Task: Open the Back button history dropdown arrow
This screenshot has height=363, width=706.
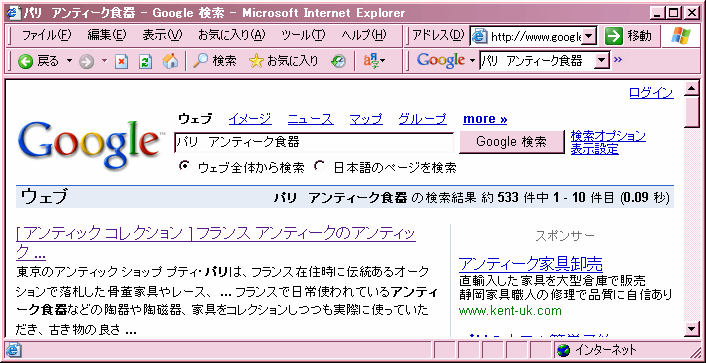Action: [69, 60]
